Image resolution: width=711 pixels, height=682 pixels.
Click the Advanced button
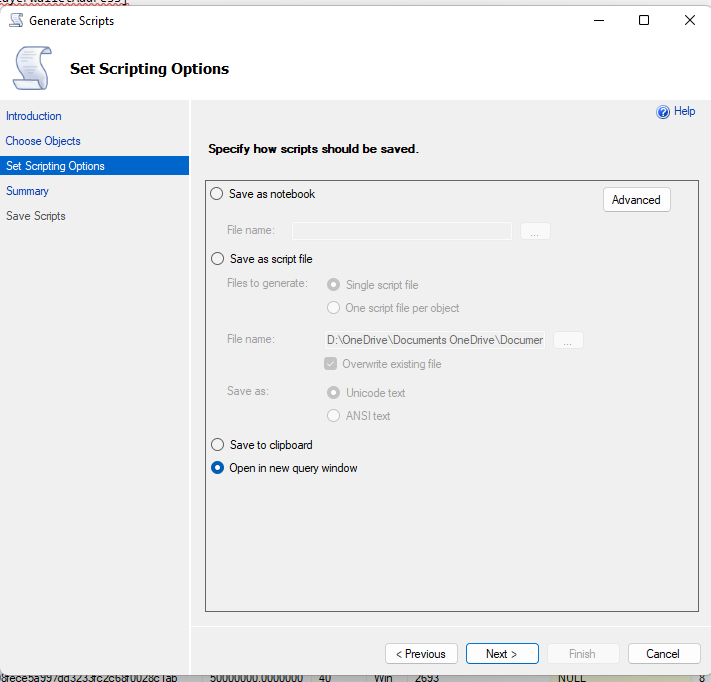[636, 200]
